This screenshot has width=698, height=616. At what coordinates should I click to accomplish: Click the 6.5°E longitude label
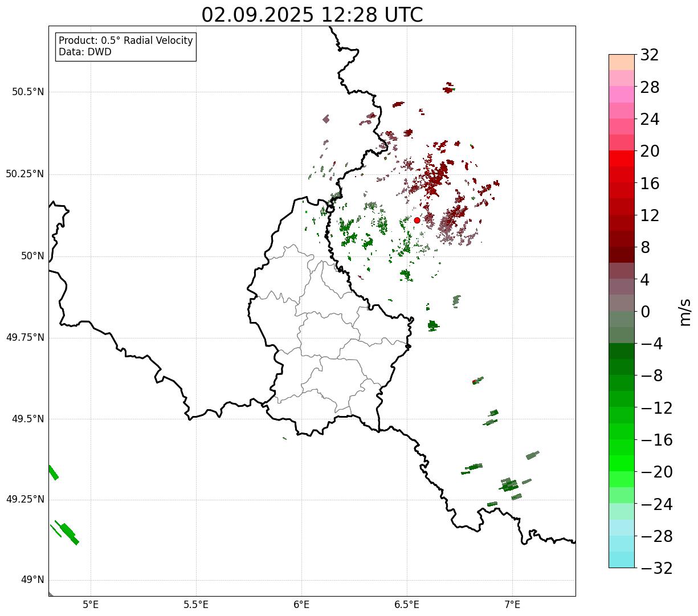(407, 605)
